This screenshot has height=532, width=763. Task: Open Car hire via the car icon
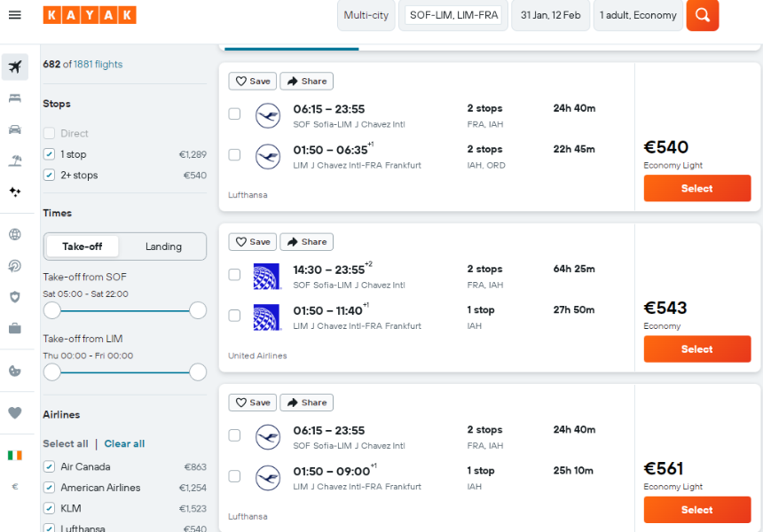[x=15, y=129]
